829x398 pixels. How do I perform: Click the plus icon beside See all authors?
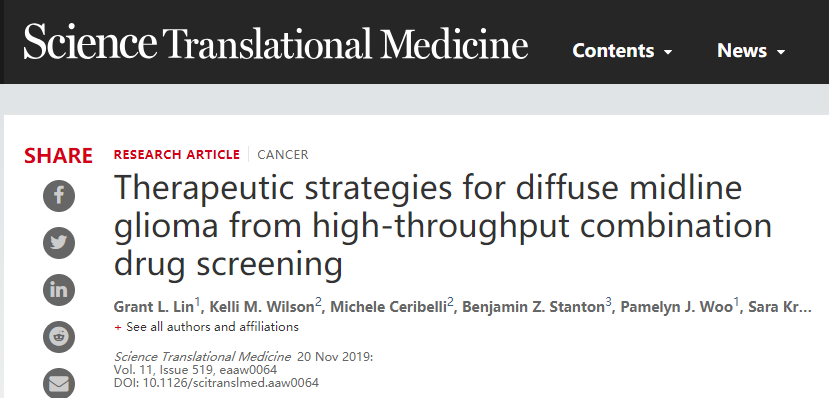[x=118, y=327]
